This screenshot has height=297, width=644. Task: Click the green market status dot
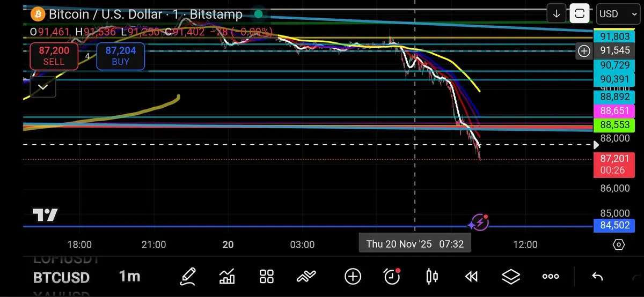259,14
